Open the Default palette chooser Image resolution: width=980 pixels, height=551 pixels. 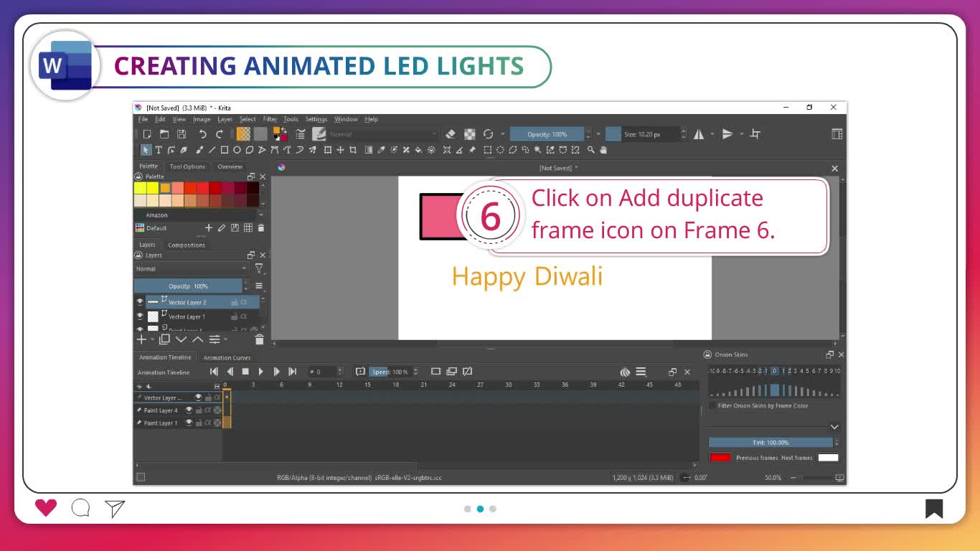tap(140, 228)
